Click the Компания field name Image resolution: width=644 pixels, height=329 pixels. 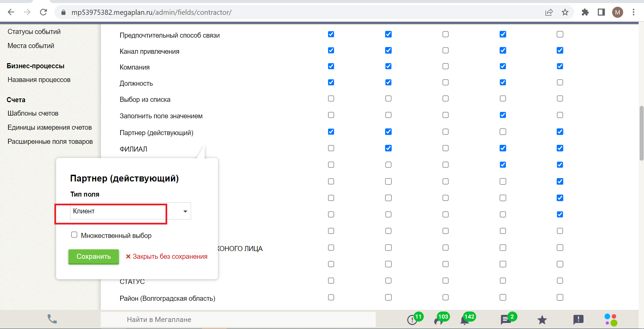point(135,67)
